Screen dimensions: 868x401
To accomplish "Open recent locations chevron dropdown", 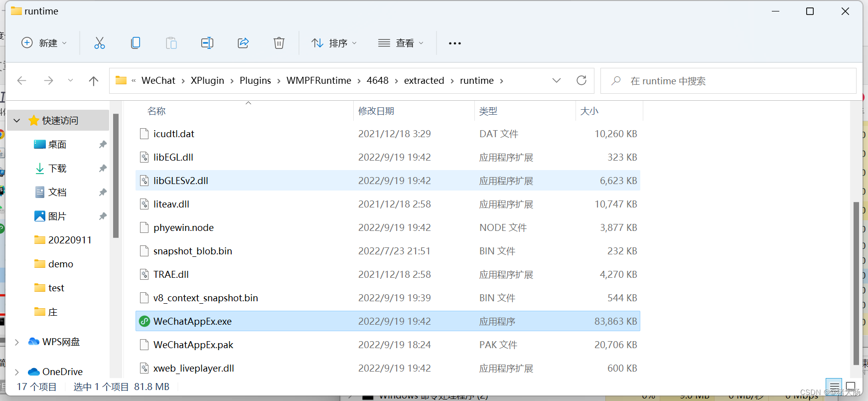I will coord(70,80).
